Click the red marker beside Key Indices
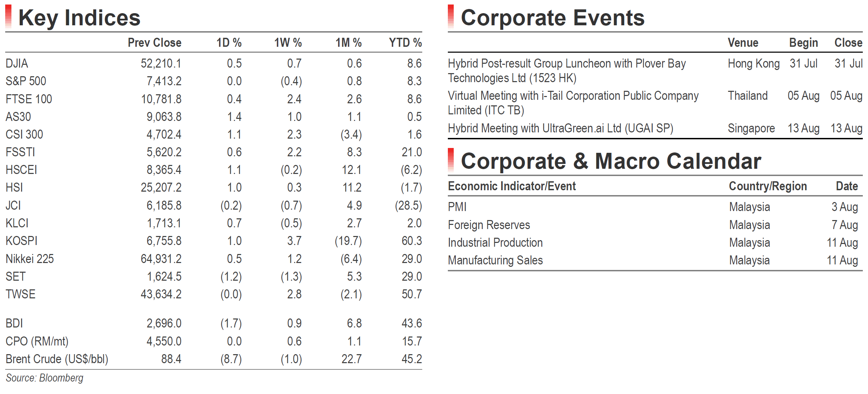The image size is (868, 394). coord(9,16)
